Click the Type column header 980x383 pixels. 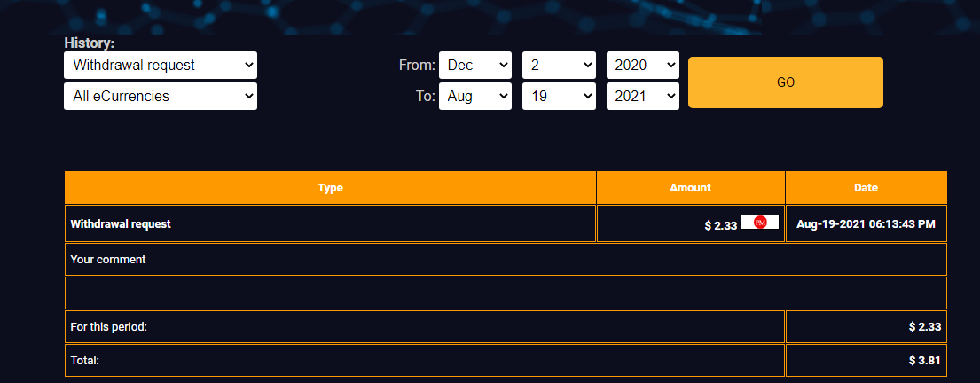330,187
